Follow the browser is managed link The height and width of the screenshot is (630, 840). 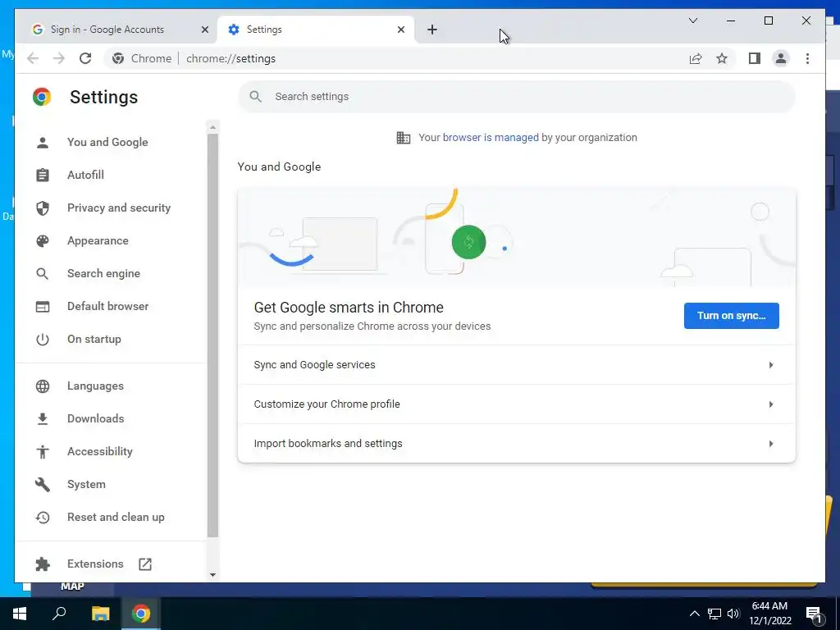491,138
